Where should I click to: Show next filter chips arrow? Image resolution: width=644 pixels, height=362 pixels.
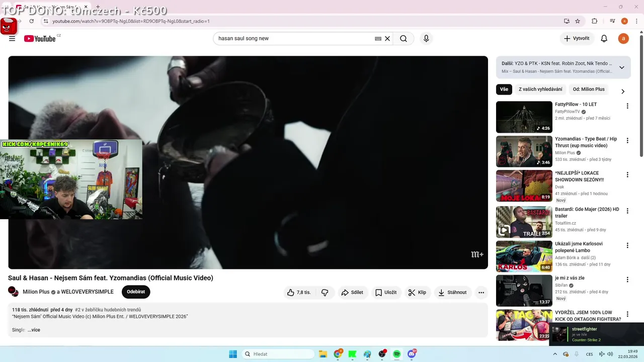coord(623,91)
